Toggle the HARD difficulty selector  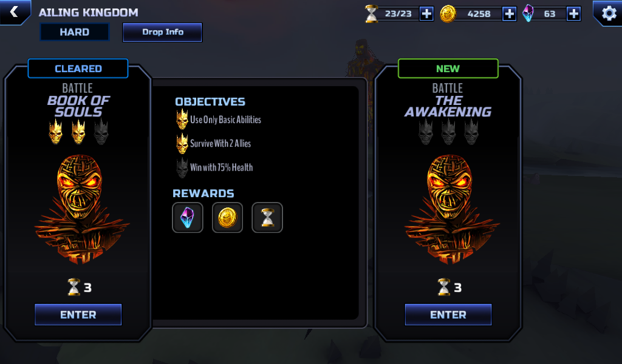click(75, 32)
